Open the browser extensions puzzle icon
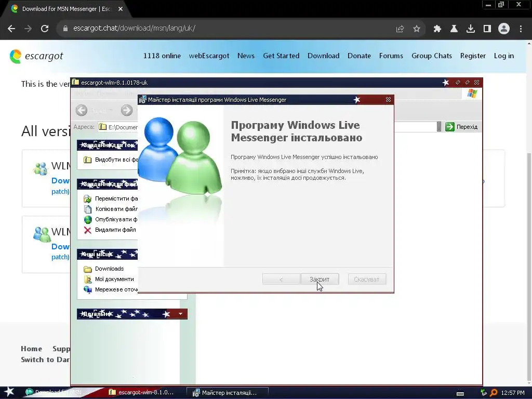This screenshot has width=532, height=399. (x=437, y=29)
